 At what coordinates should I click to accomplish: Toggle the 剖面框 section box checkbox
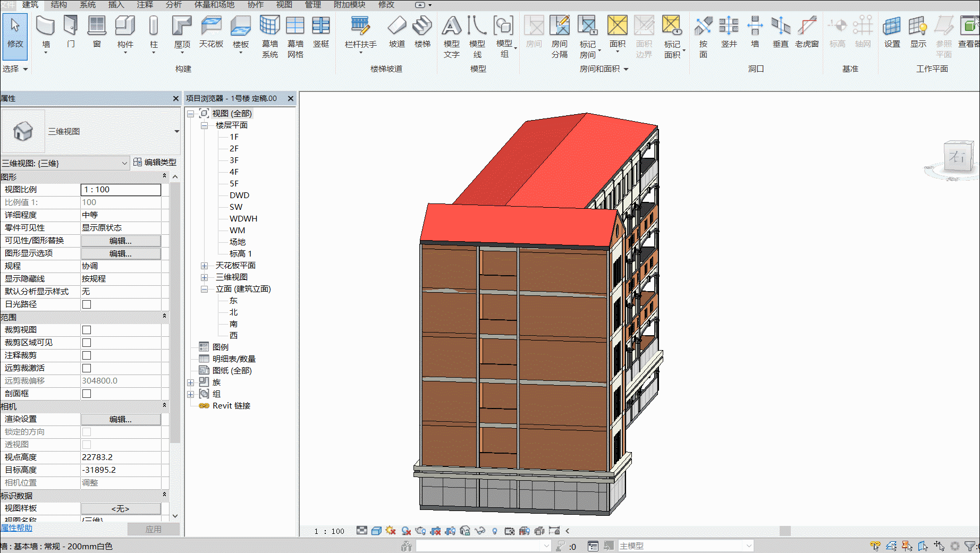pos(87,394)
